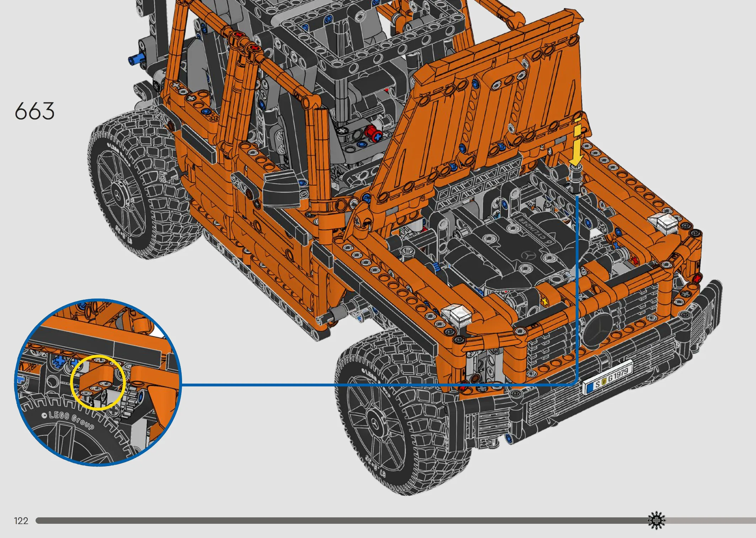The height and width of the screenshot is (538, 756).
Task: Click the gear marker on progress bar
Action: (x=656, y=521)
